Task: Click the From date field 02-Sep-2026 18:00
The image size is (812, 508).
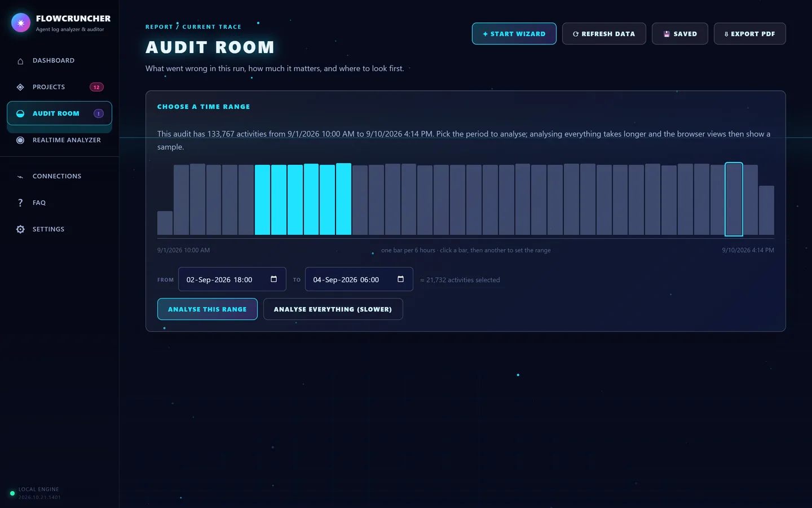Action: click(x=232, y=279)
